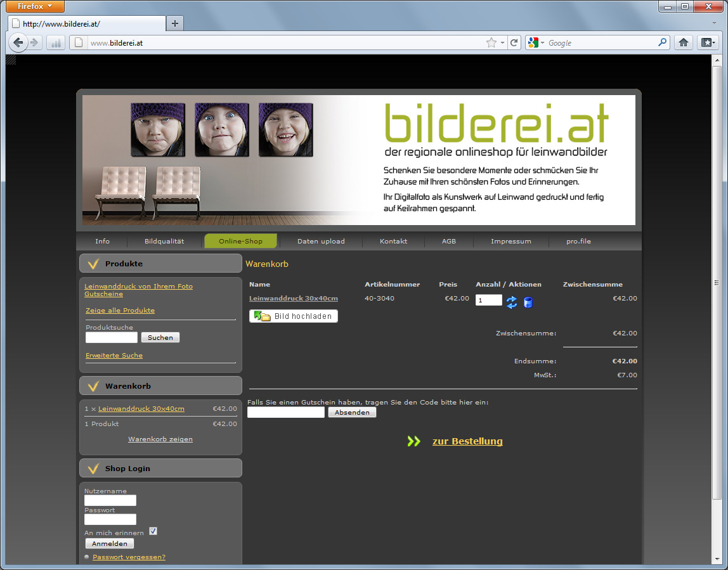Open the Bildqualität navigation tab

(164, 242)
